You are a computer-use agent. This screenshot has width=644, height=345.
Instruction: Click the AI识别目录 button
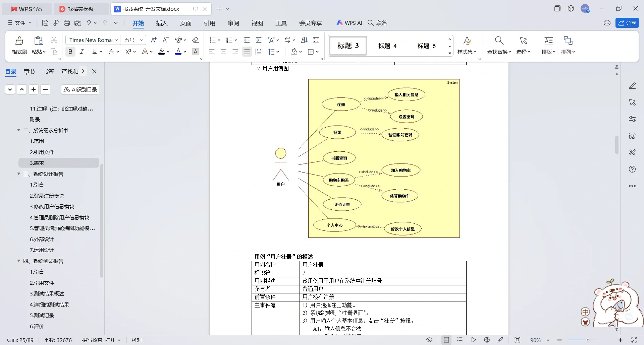click(x=79, y=89)
